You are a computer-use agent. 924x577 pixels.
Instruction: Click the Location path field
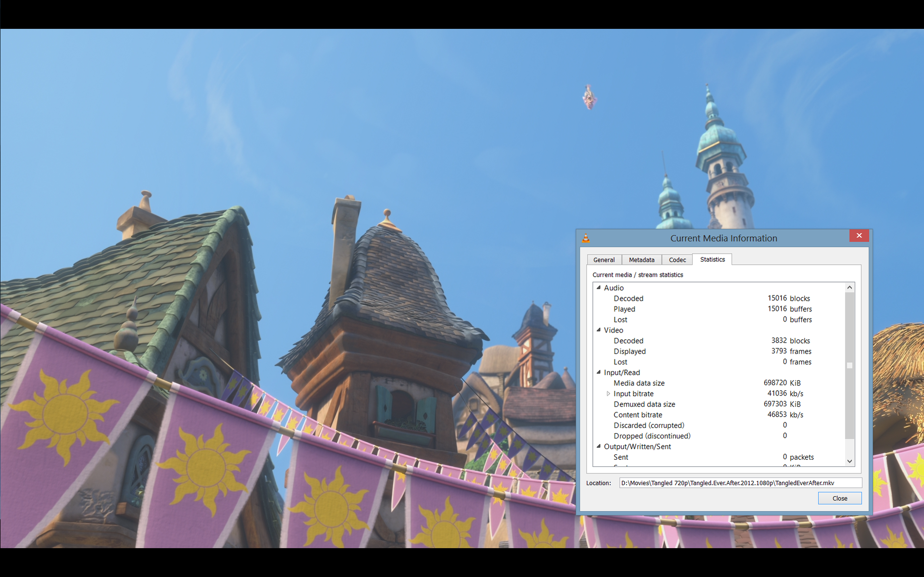click(x=740, y=483)
